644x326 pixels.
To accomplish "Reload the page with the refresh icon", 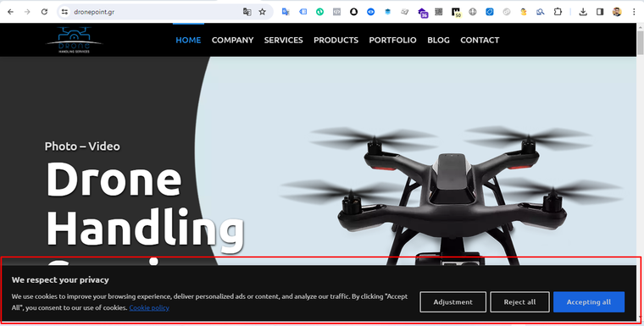I will [x=44, y=12].
